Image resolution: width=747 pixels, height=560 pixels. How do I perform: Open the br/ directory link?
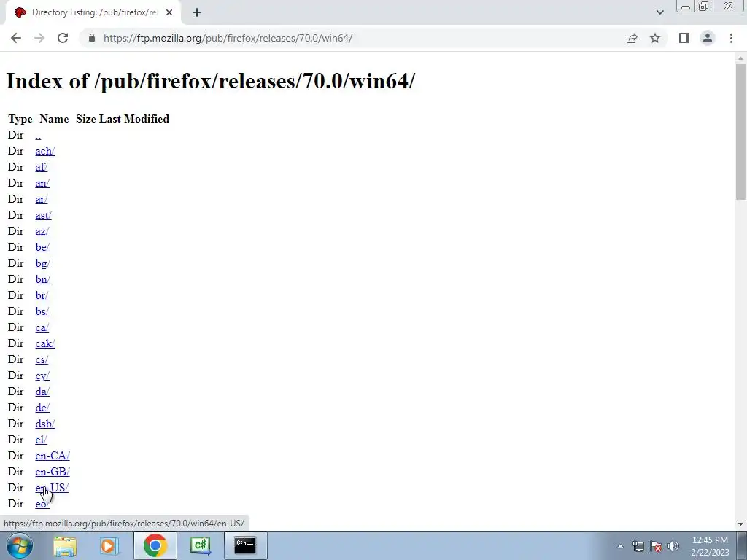tap(42, 296)
